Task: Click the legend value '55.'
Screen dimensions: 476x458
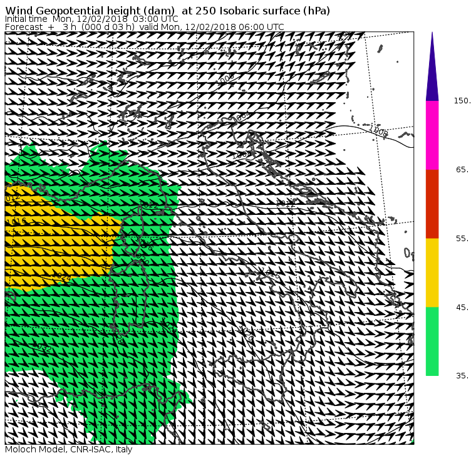Action: (462, 239)
